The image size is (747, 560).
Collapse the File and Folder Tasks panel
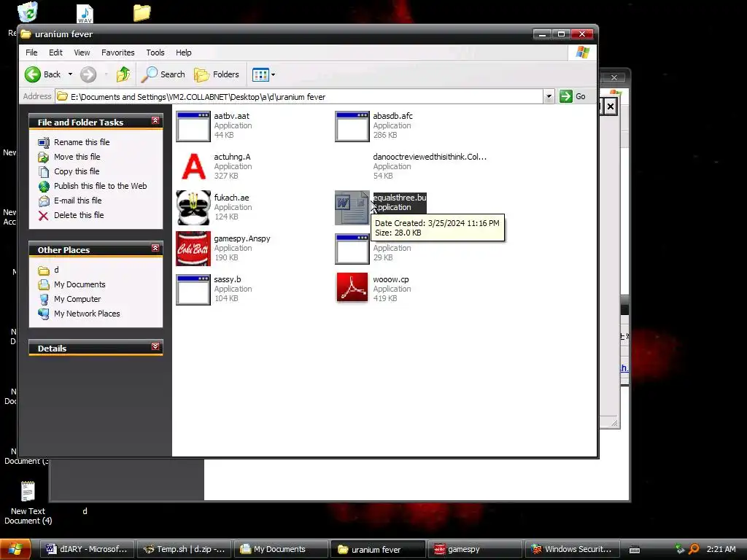tap(155, 121)
